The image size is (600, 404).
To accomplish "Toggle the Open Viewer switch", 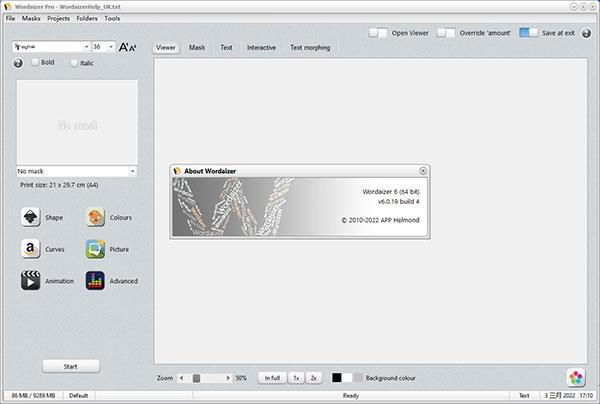I will (x=378, y=33).
